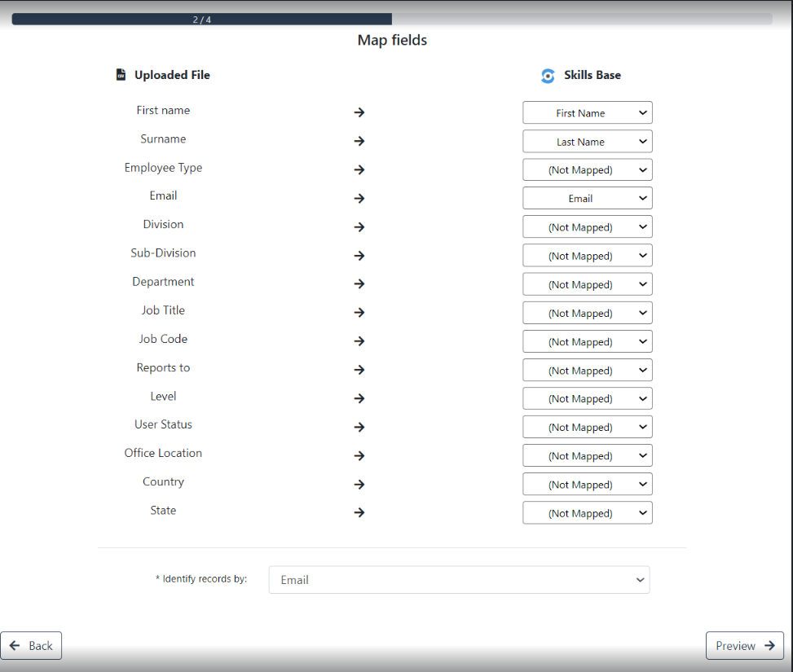Click the arrow icon beside Employee Type
The width and height of the screenshot is (793, 672).
pos(359,169)
